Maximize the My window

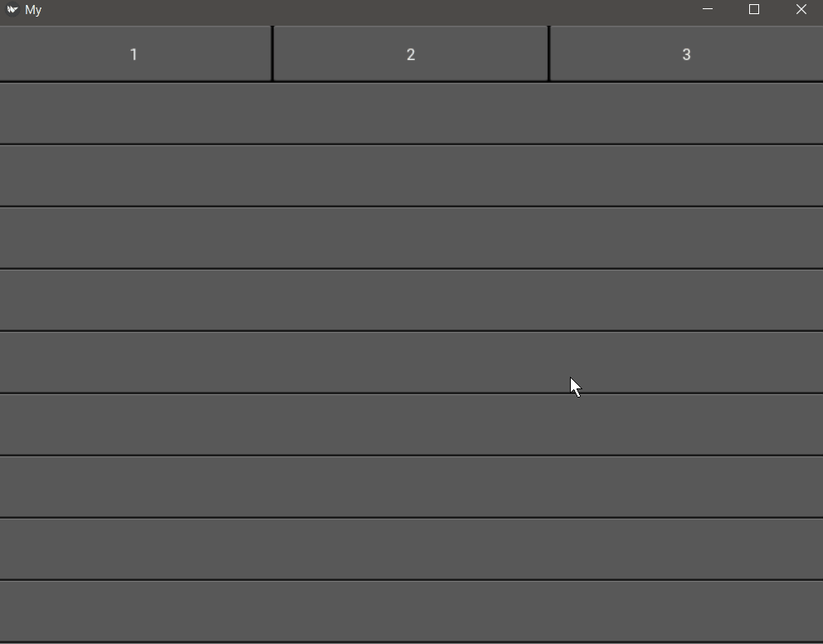[x=753, y=10]
